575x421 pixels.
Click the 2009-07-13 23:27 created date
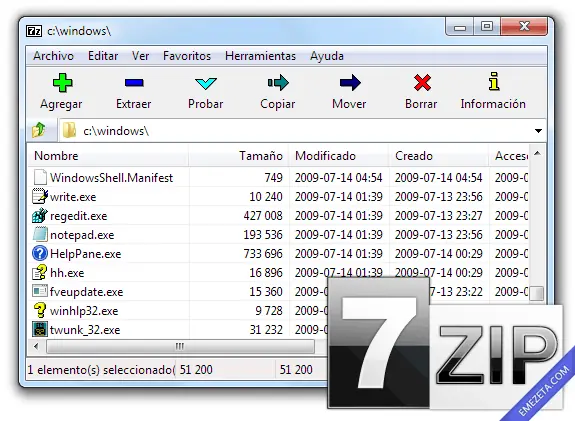click(439, 216)
